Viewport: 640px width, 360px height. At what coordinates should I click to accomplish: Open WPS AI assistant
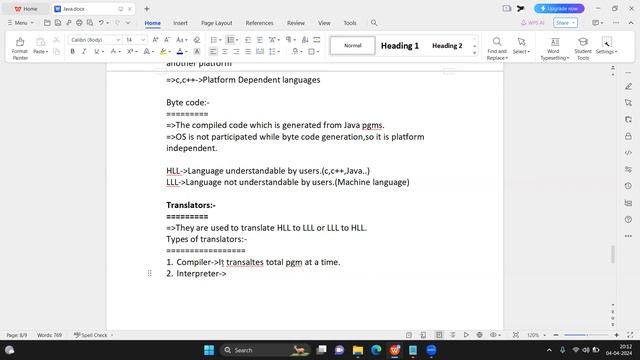(532, 23)
